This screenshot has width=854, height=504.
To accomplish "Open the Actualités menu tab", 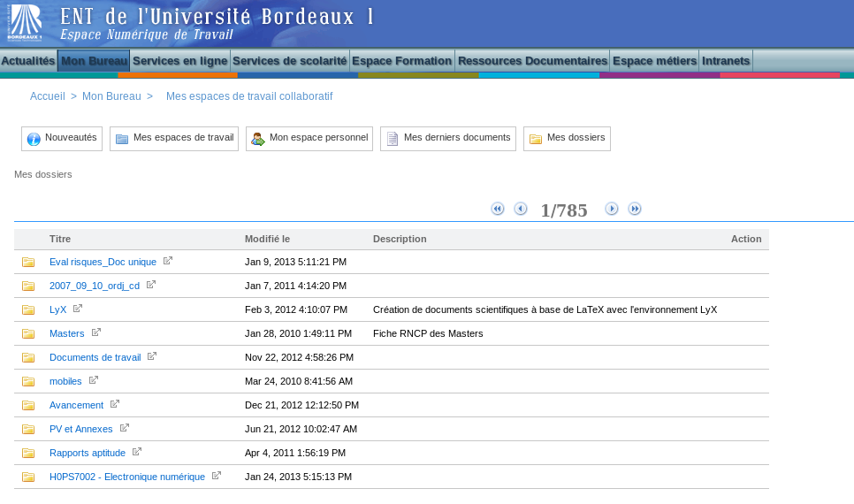I will click(x=28, y=61).
